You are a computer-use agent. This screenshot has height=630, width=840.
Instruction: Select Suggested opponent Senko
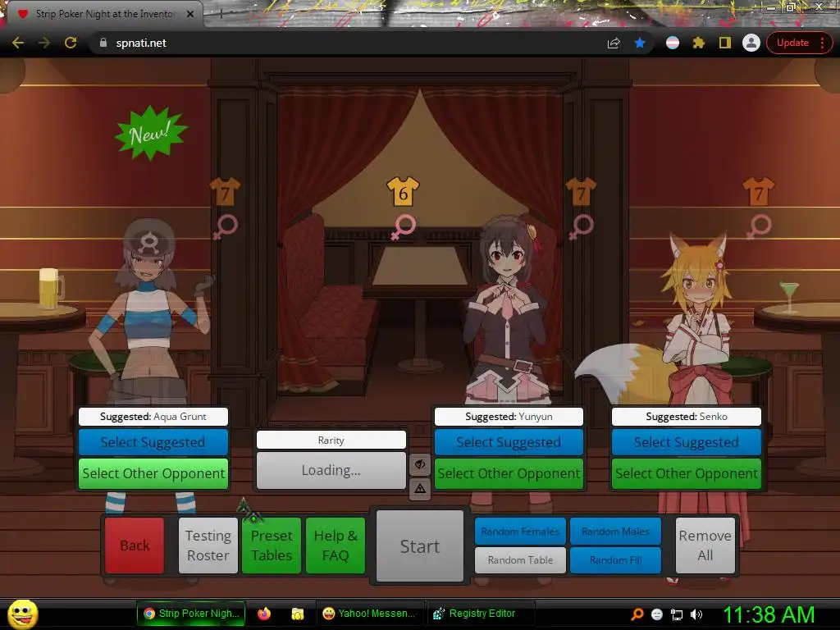pos(687,442)
